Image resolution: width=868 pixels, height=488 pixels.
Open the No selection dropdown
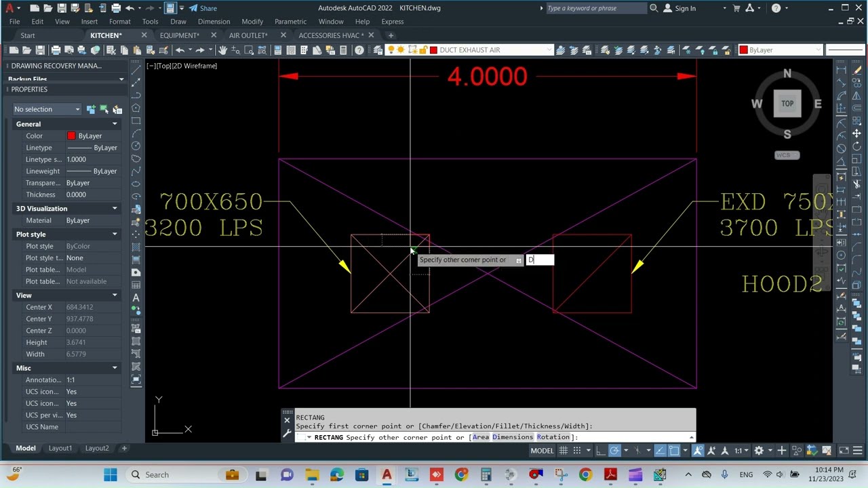coord(47,109)
